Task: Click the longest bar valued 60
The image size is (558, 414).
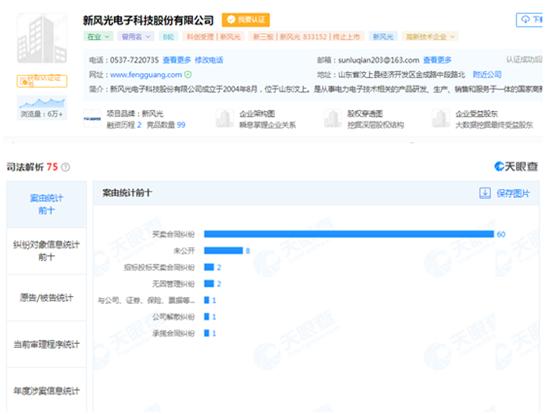Action: click(349, 234)
